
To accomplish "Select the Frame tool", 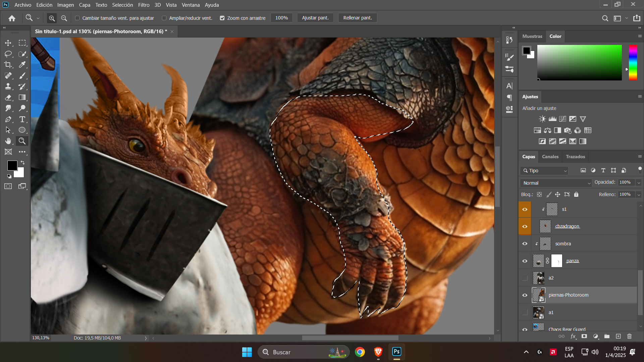I will pyautogui.click(x=8, y=152).
